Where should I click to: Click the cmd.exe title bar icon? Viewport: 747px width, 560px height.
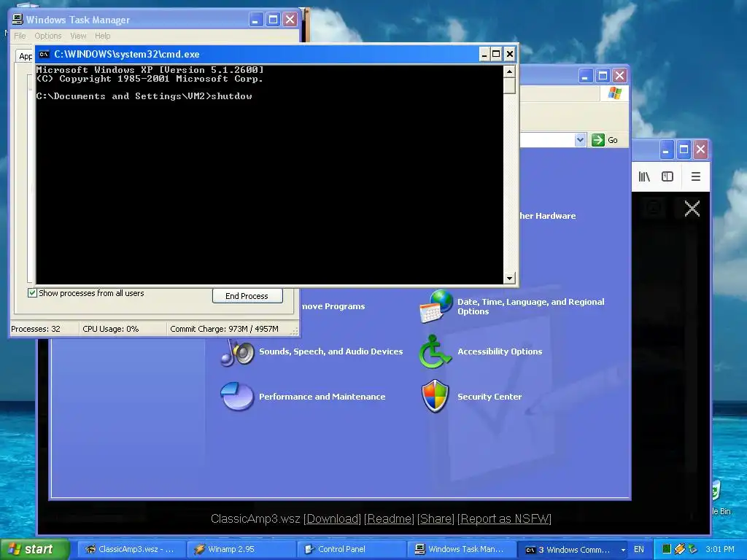44,54
